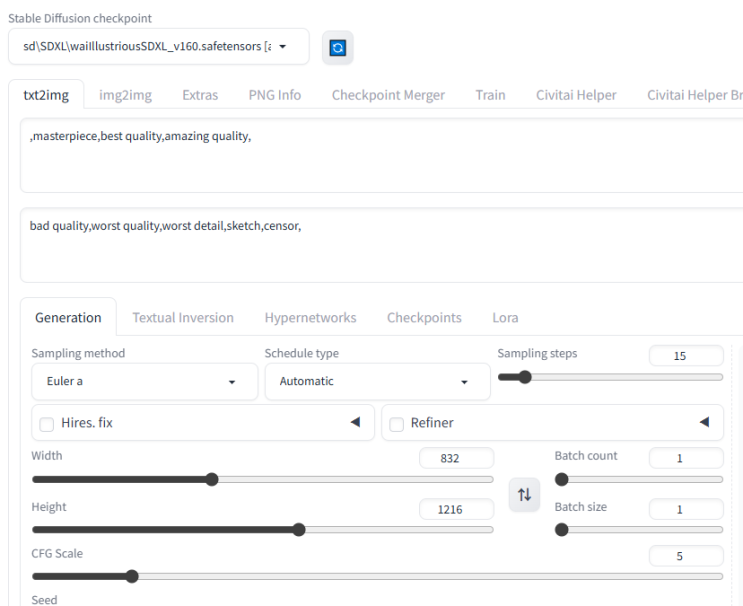Click the Height slider

[263, 530]
